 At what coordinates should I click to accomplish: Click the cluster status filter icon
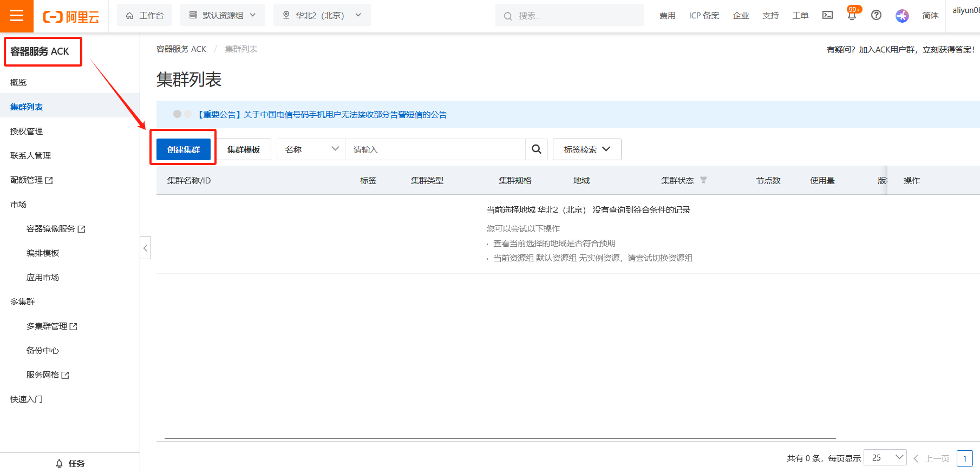(703, 180)
